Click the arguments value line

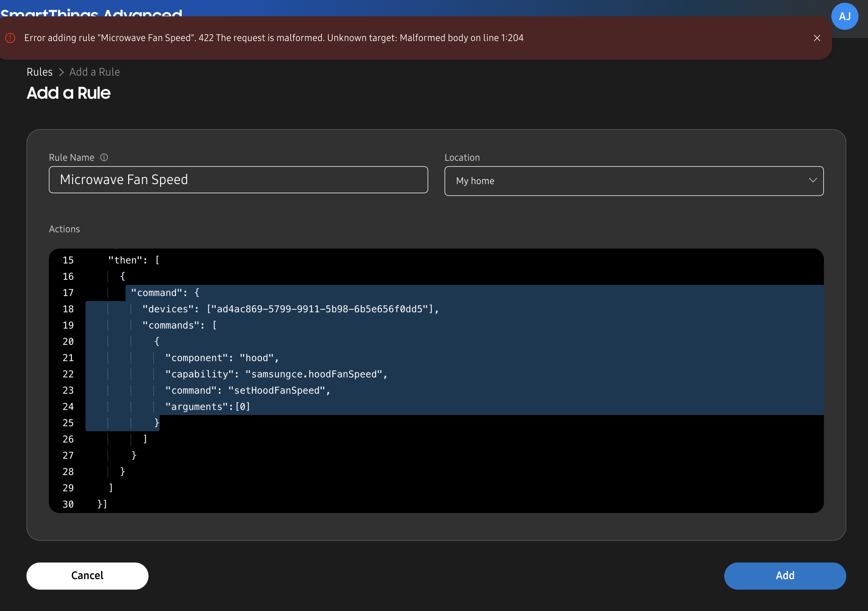point(242,407)
